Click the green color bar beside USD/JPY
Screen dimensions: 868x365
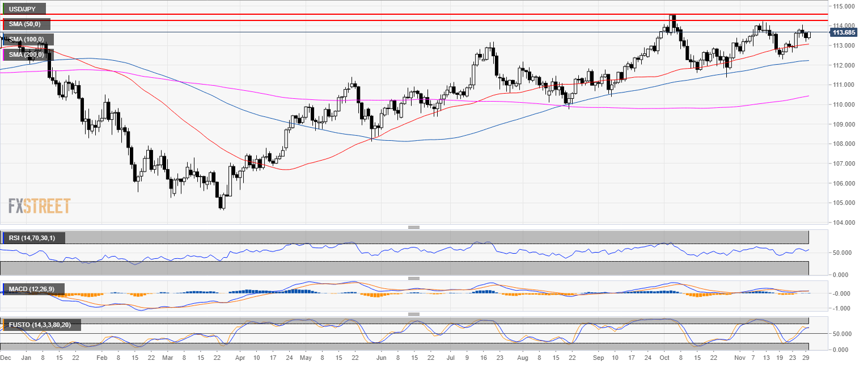tap(3, 9)
